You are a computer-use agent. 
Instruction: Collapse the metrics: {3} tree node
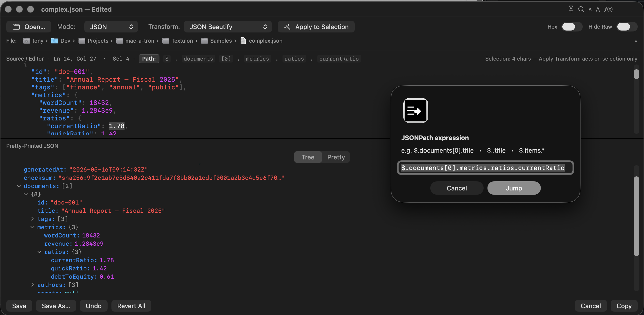point(32,227)
